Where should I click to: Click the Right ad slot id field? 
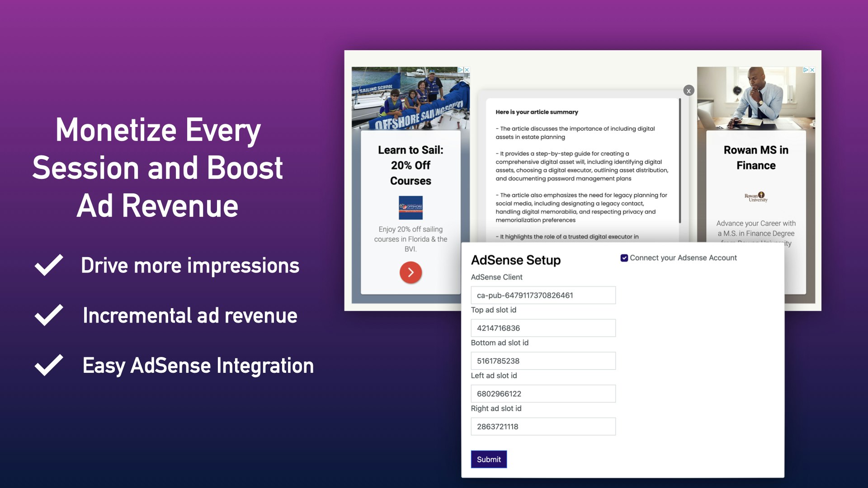543,427
